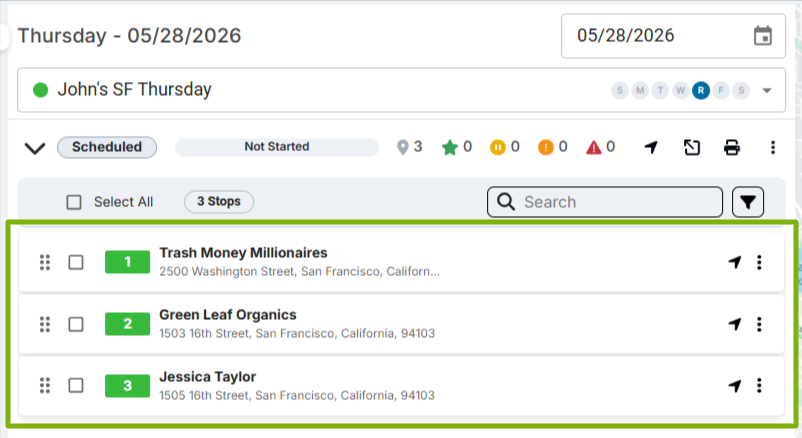Open Trash Money Millionaires stop name
The height and width of the screenshot is (438, 802).
tap(243, 253)
